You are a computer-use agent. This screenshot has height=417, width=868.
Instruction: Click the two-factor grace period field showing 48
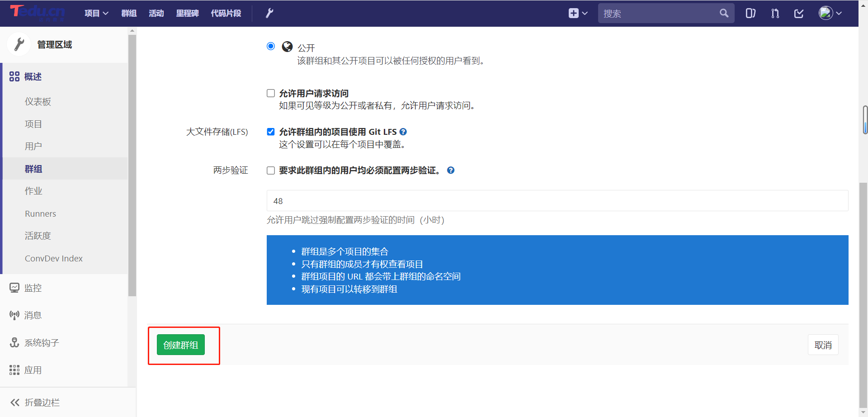[557, 200]
